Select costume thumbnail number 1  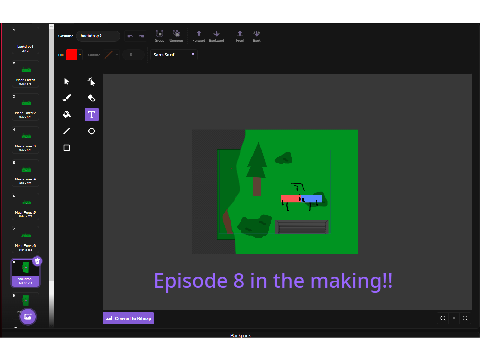tap(25, 42)
